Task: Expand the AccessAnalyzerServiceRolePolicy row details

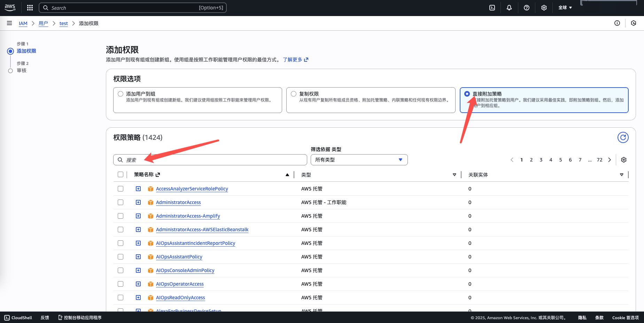Action: [x=138, y=189]
